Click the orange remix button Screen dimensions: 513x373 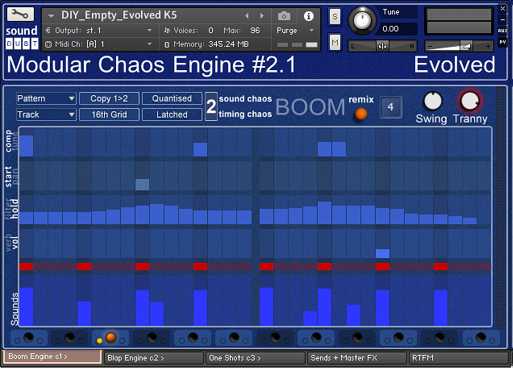[x=360, y=114]
